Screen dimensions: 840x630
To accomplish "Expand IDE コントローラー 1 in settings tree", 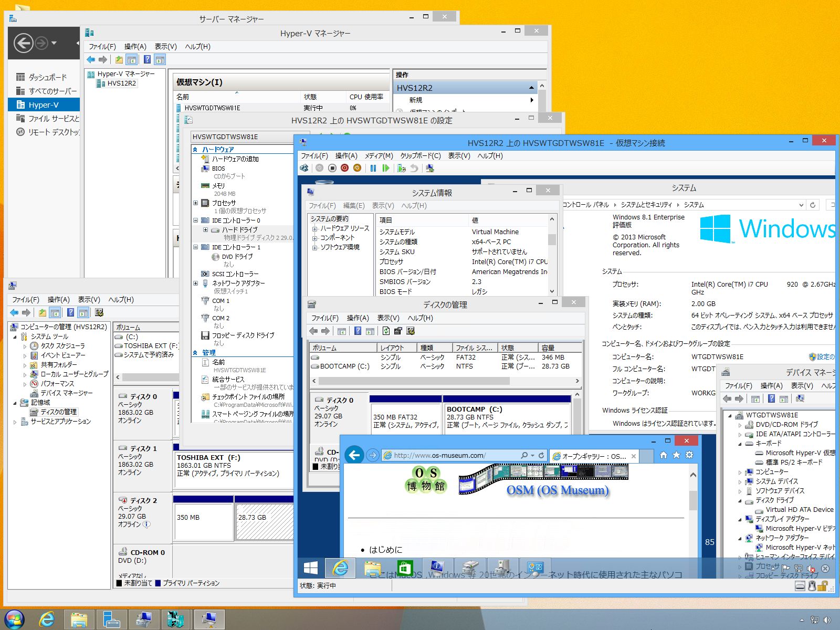I will click(x=196, y=247).
